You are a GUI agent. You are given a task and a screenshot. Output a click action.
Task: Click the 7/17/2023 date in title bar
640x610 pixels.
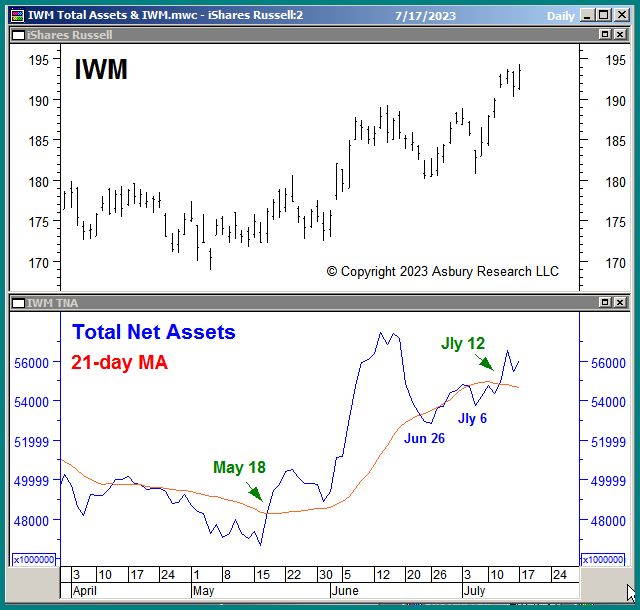click(x=424, y=17)
